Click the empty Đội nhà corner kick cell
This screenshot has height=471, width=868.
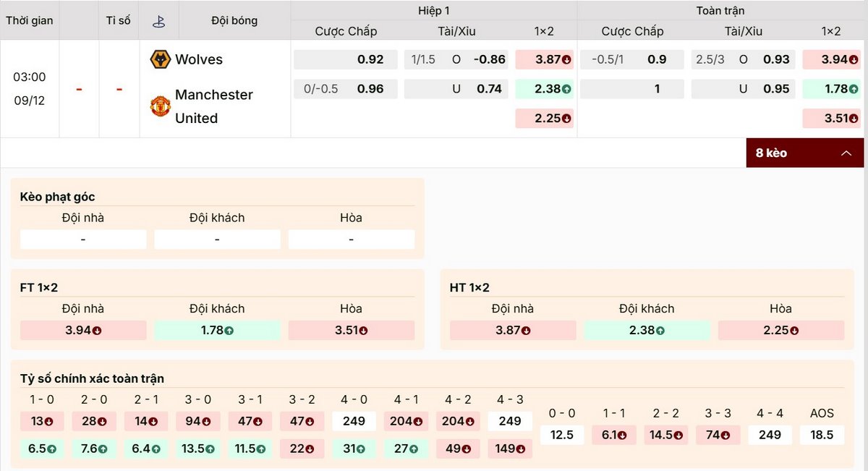pos(82,239)
